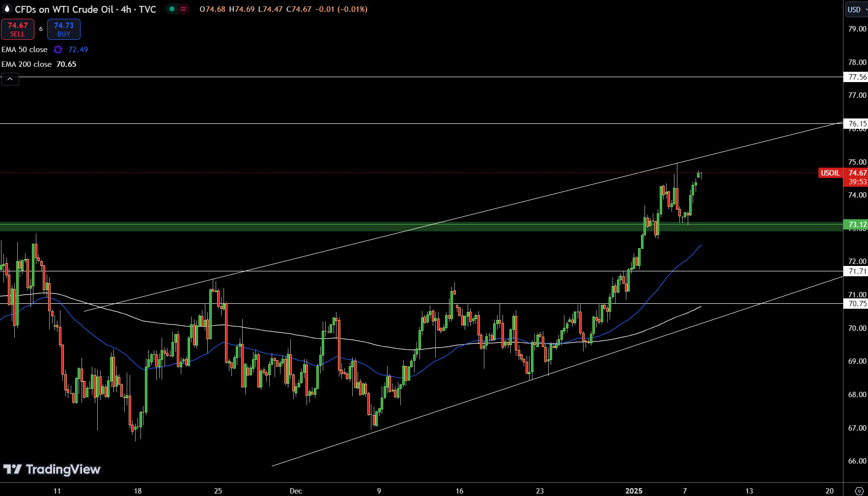This screenshot has height=496, width=868.
Task: Click the 2025 date label on time axis
Action: pos(634,491)
